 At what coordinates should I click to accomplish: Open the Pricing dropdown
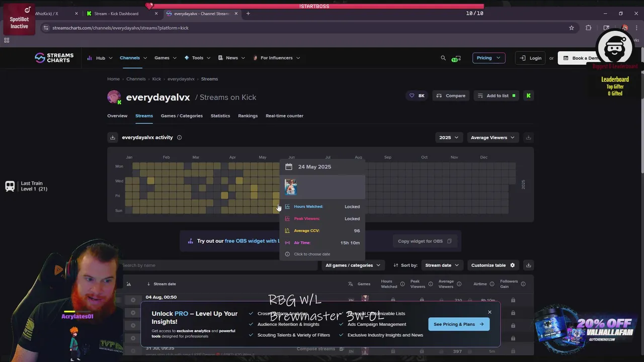click(x=489, y=58)
